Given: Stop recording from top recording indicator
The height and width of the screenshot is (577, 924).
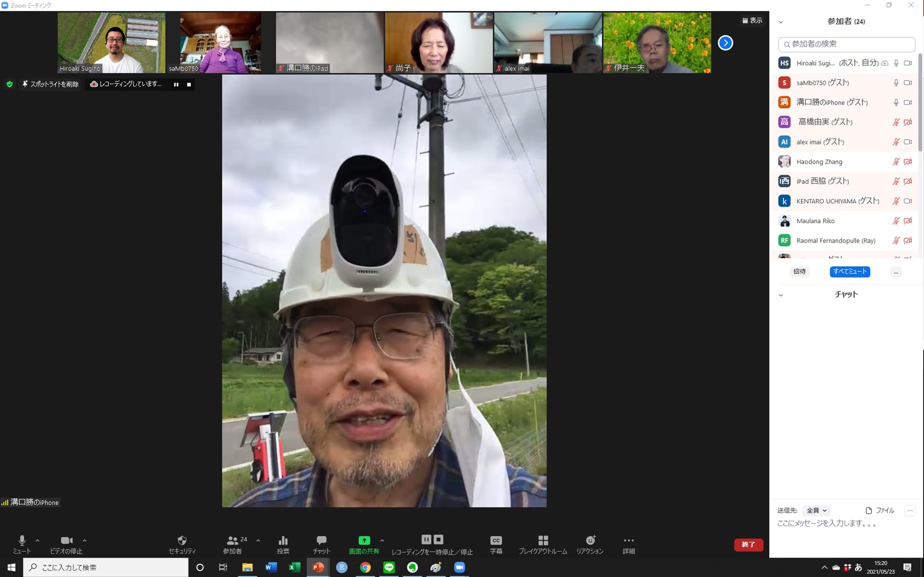Looking at the screenshot, I should 189,84.
